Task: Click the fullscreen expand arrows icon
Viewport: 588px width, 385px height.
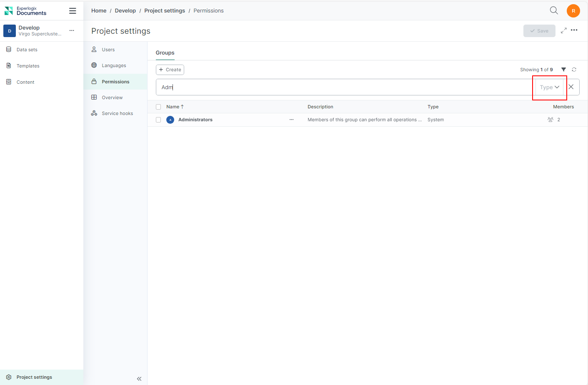Action: (x=563, y=30)
